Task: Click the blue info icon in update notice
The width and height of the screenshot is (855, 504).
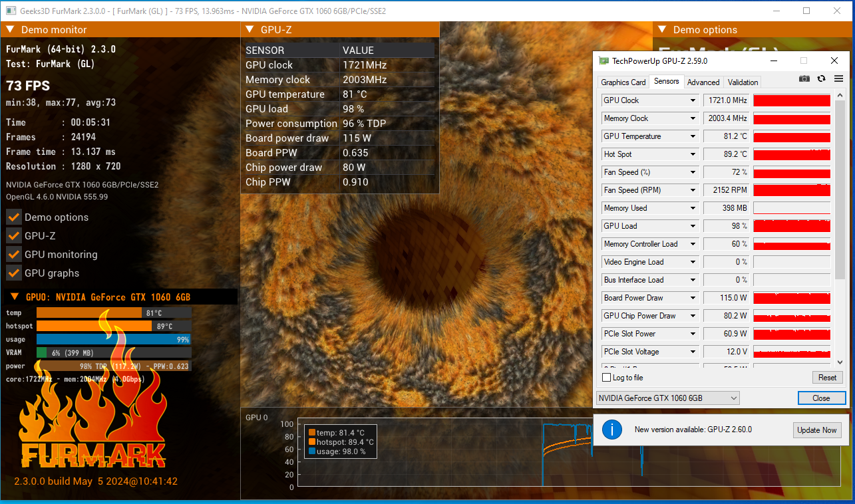Action: point(611,430)
